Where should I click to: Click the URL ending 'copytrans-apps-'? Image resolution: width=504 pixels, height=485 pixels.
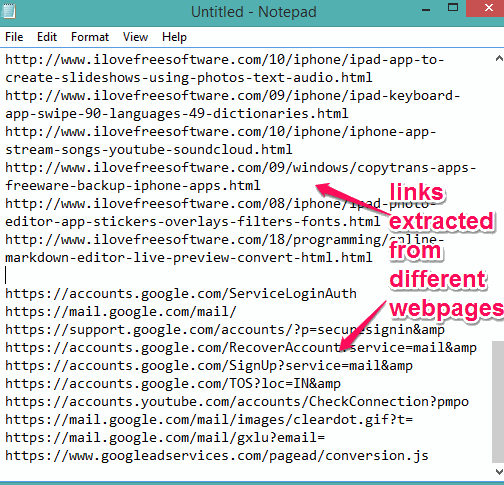pyautogui.click(x=241, y=168)
